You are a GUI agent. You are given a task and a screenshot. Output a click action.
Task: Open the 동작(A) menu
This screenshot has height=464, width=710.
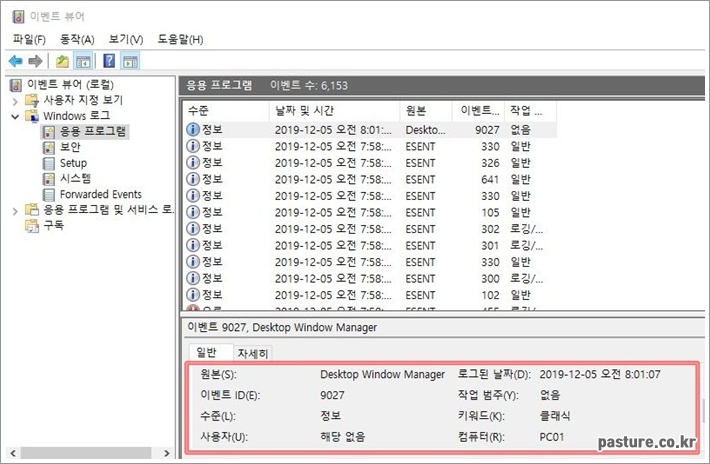click(77, 39)
